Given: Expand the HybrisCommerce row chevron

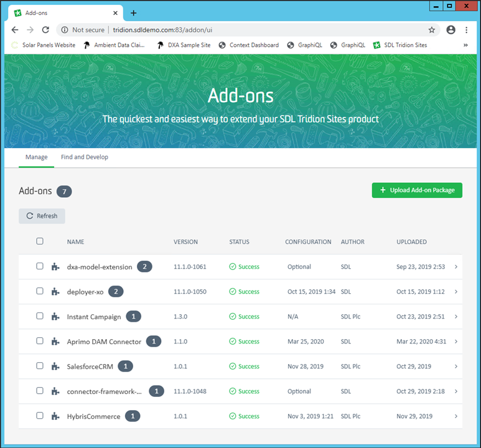Looking at the screenshot, I should pos(456,416).
